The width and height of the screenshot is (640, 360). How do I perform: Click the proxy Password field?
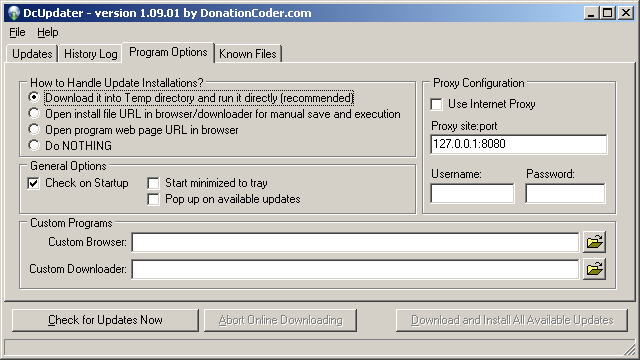(x=565, y=193)
